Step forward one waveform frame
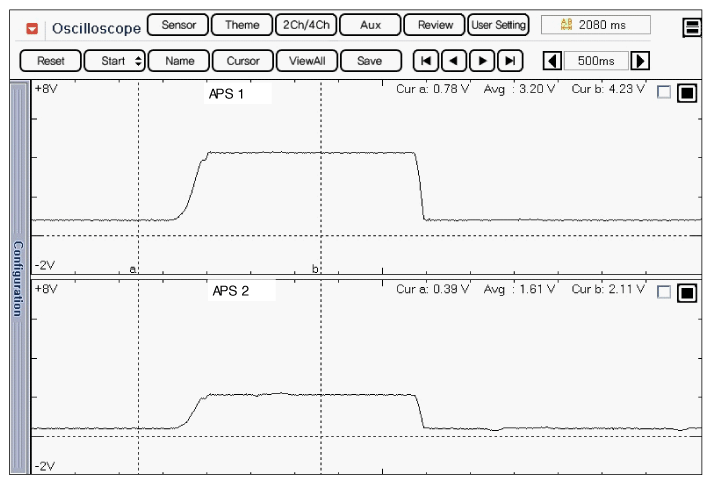 (482, 61)
